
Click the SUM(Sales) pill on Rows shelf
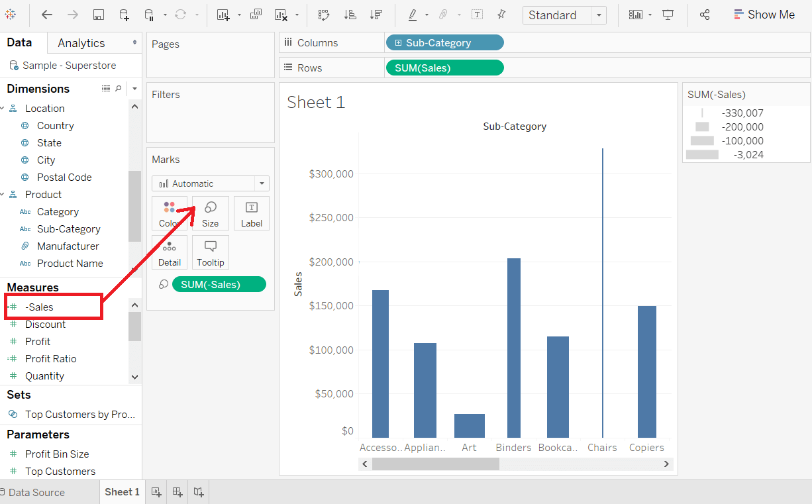[444, 68]
